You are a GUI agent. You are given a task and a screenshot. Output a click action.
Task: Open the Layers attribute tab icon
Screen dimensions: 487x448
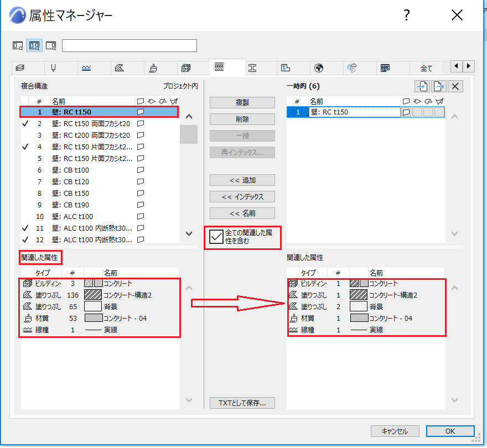(20, 67)
